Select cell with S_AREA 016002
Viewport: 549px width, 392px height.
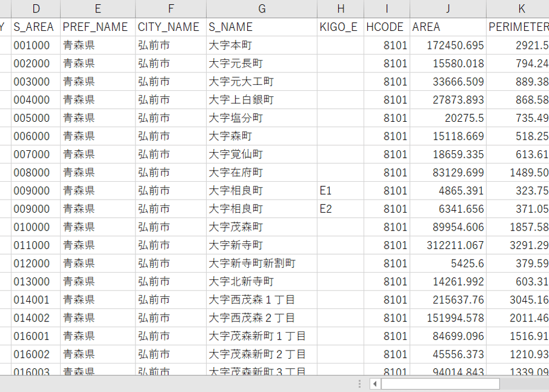[x=36, y=355]
